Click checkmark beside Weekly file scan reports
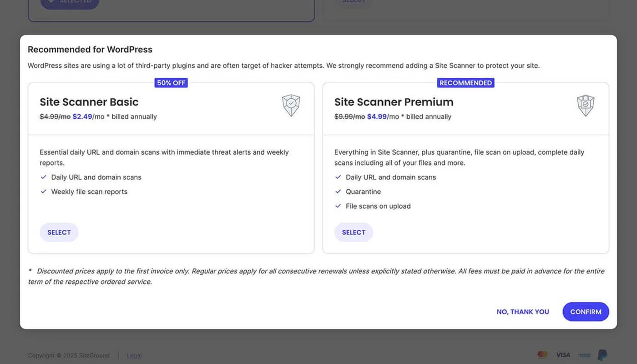The image size is (637, 364). point(44,192)
